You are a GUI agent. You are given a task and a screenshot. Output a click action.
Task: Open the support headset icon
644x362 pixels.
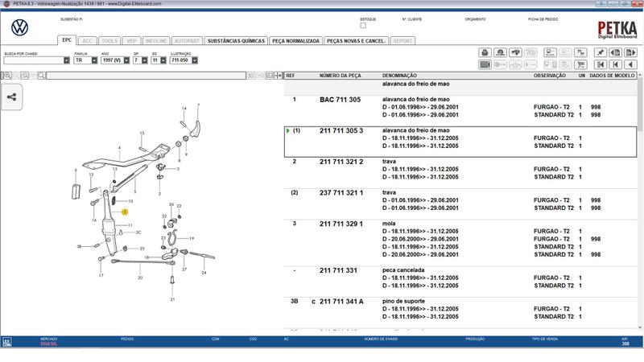click(x=500, y=52)
